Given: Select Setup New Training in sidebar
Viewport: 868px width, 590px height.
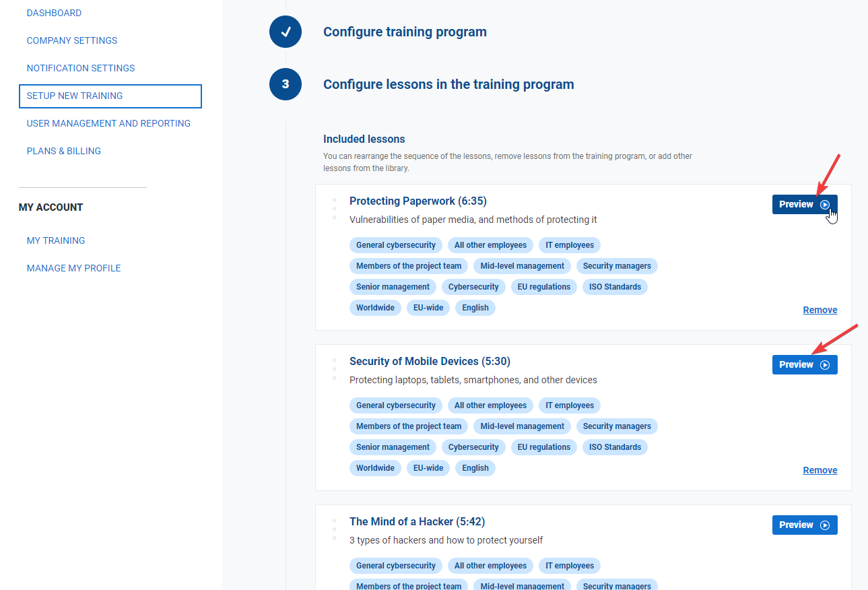Looking at the screenshot, I should (x=75, y=96).
